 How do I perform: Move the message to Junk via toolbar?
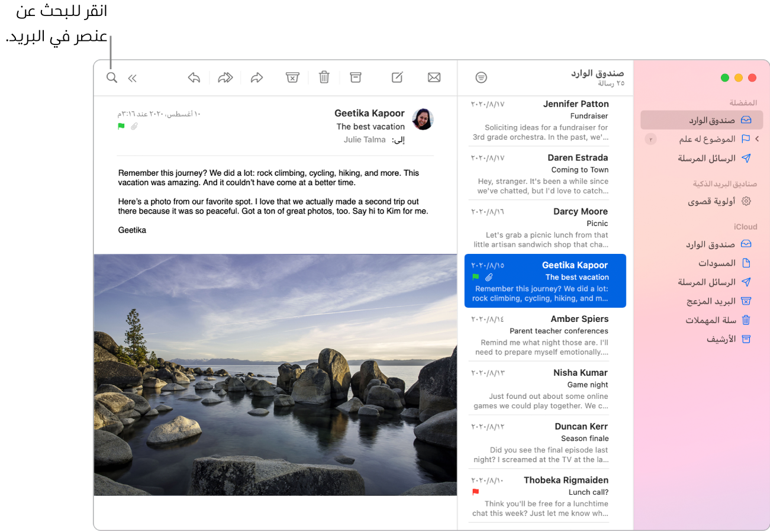point(292,78)
